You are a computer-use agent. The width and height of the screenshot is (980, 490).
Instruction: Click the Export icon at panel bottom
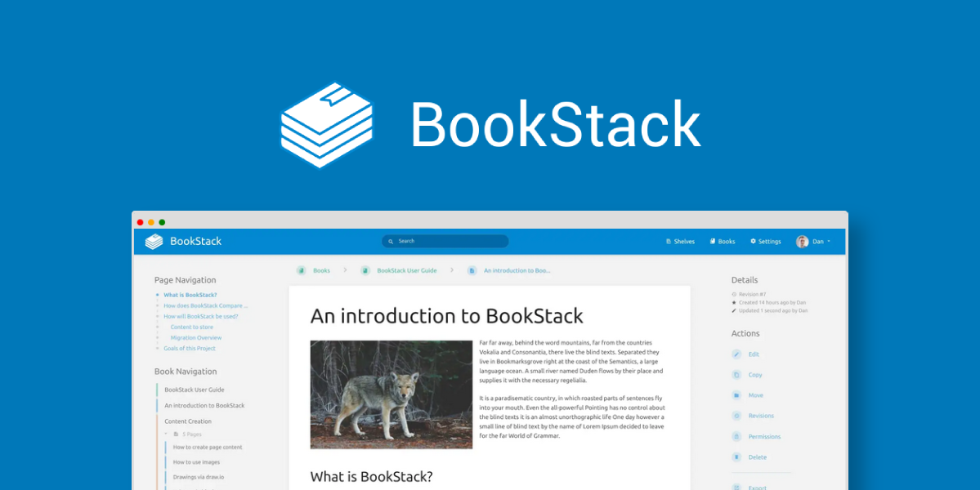click(736, 488)
